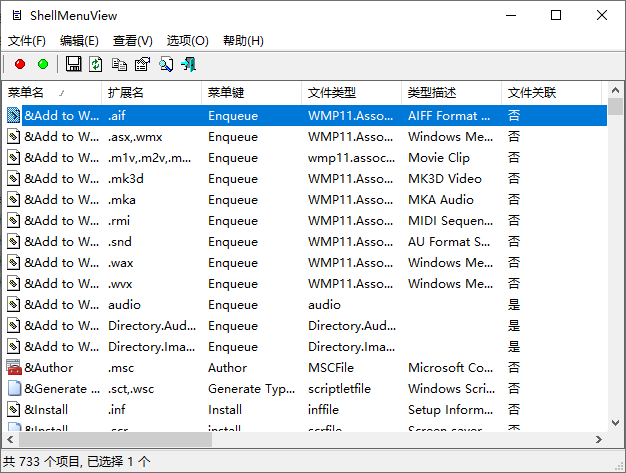Select the 'AU Format S...' description cell
The image size is (626, 473).
click(x=449, y=241)
